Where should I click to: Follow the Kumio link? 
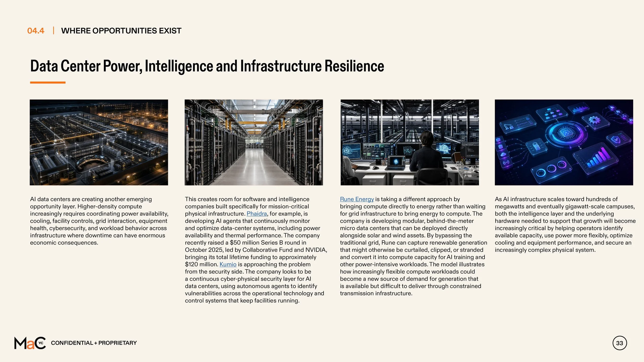(x=228, y=264)
